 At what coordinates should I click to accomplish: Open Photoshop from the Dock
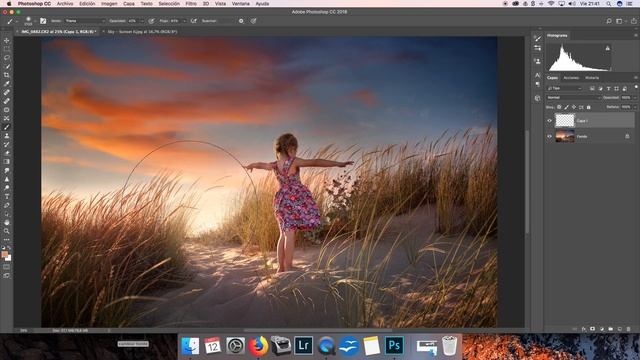point(394,346)
